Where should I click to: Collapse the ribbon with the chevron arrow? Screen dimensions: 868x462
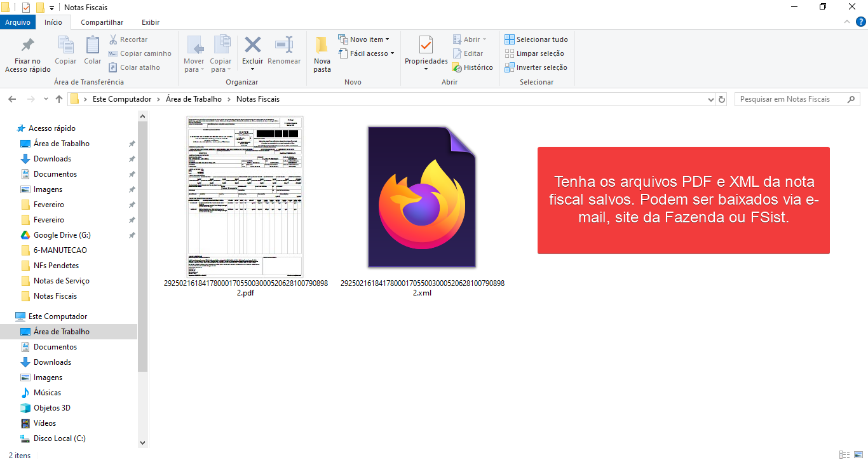(x=848, y=22)
